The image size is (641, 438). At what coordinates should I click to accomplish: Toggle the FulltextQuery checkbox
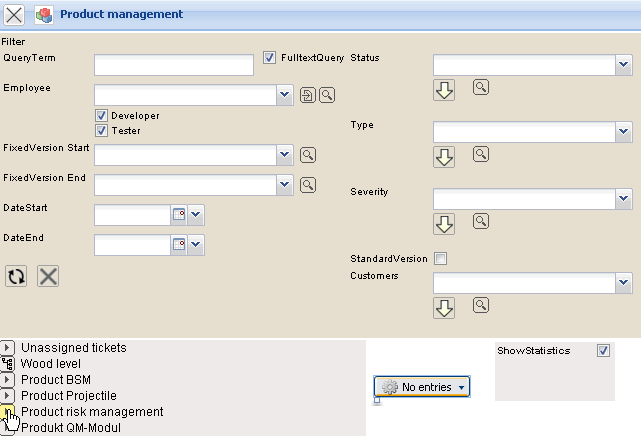coord(269,58)
